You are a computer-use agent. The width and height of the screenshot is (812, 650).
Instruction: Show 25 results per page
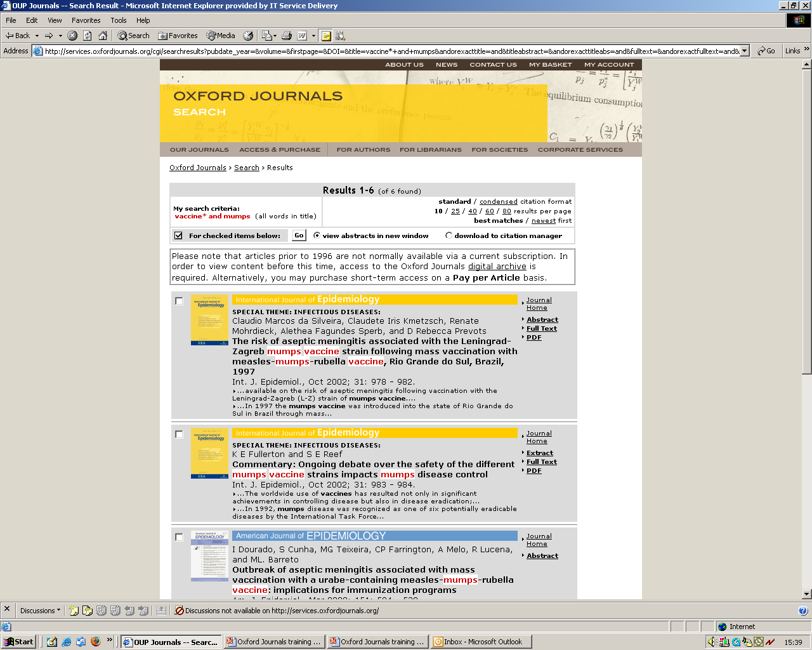tap(455, 211)
